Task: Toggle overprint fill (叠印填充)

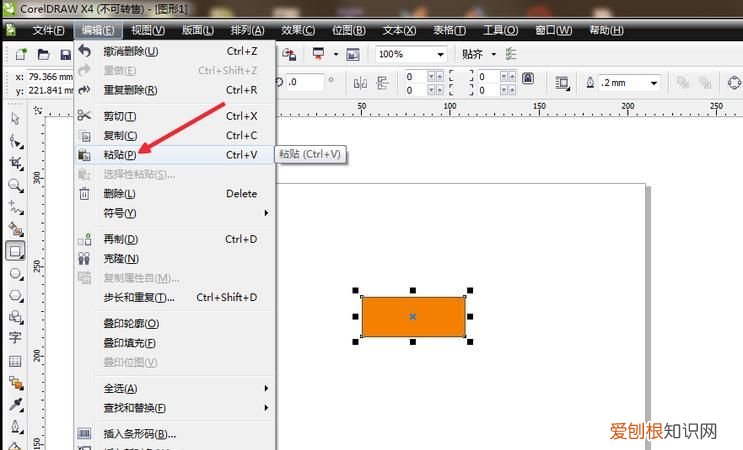Action: click(x=131, y=342)
